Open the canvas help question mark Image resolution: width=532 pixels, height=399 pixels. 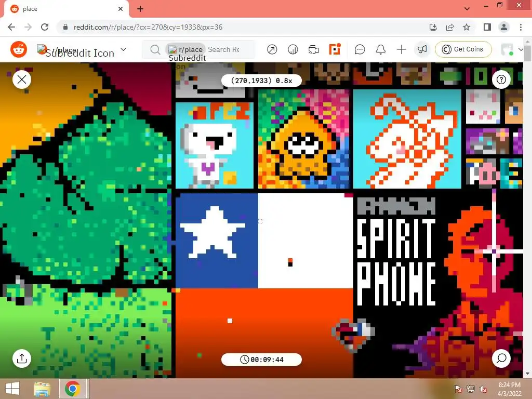[x=501, y=79]
